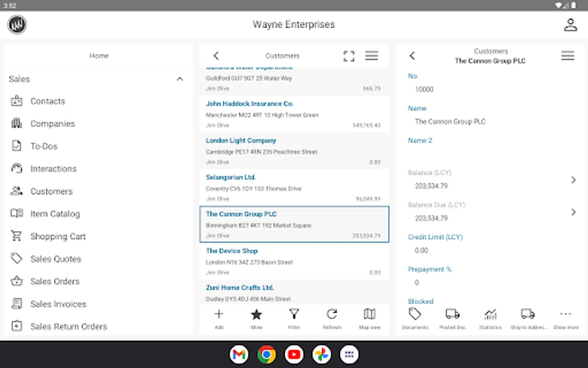Show Mine starred customers
This screenshot has width=588, height=368.
[x=256, y=319]
